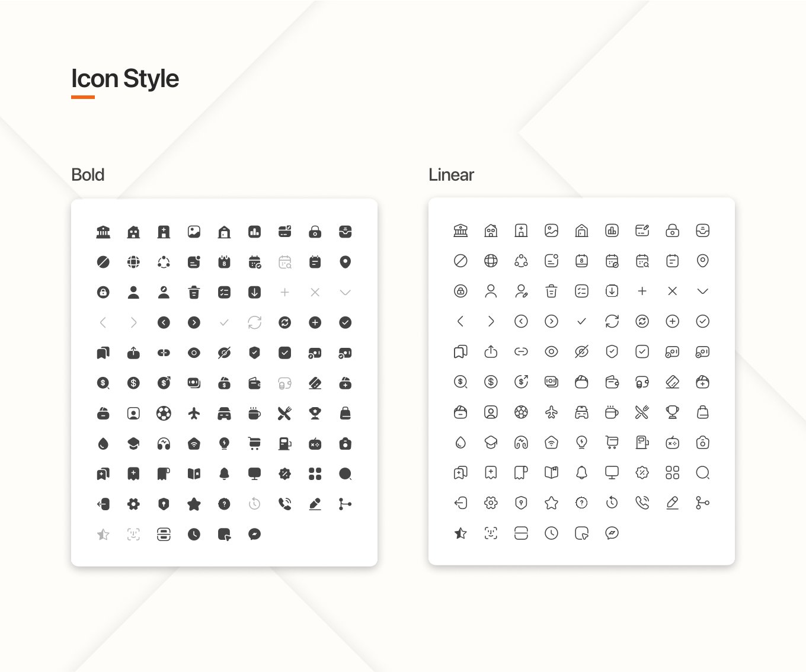This screenshot has height=672, width=806.
Task: Click the linear chevron down icon
Action: pyautogui.click(x=702, y=291)
